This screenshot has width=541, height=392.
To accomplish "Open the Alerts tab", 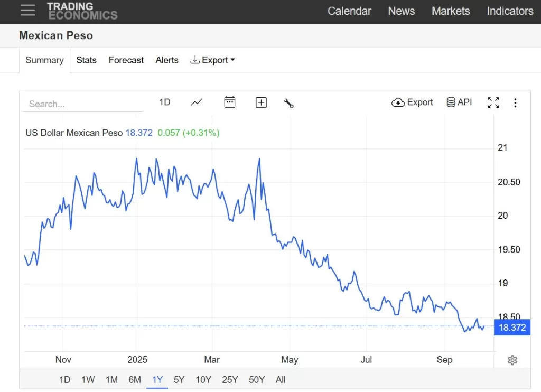I will tap(167, 60).
